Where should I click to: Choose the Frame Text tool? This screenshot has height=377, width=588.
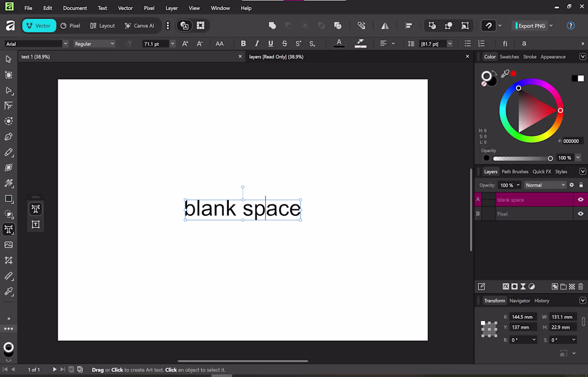pyautogui.click(x=36, y=224)
